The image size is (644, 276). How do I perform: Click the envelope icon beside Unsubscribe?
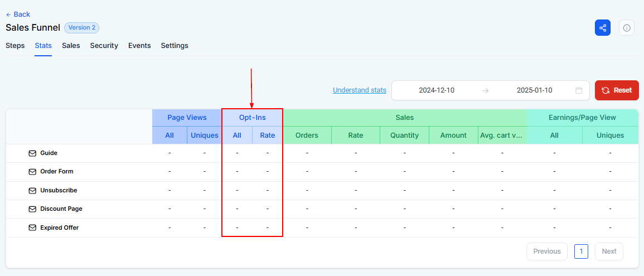pyautogui.click(x=32, y=191)
